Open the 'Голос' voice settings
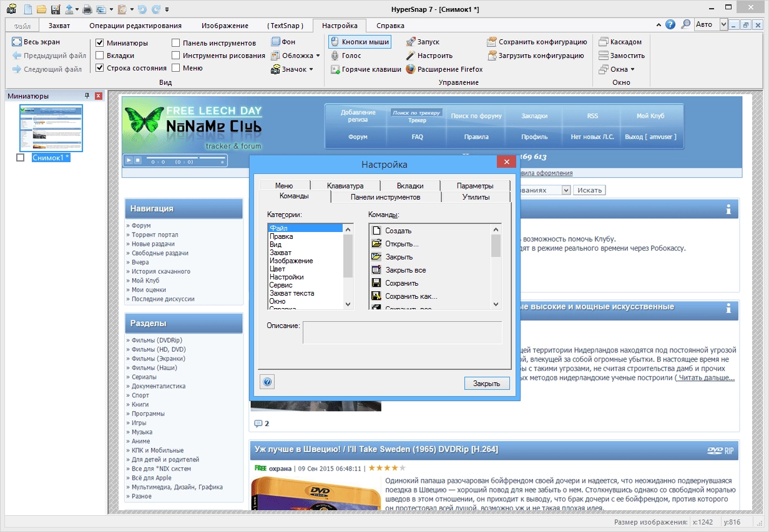 coord(346,56)
